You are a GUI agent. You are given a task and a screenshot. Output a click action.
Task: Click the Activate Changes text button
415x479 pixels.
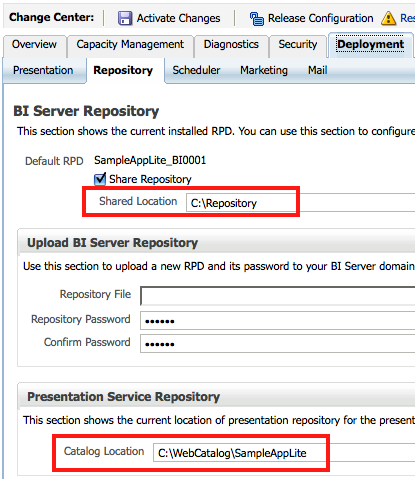coord(178,18)
